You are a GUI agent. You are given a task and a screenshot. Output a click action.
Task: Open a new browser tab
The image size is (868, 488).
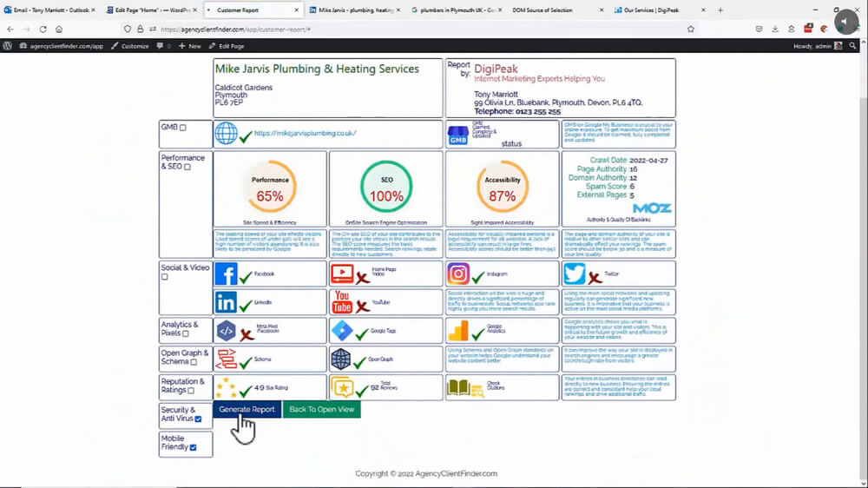720,10
